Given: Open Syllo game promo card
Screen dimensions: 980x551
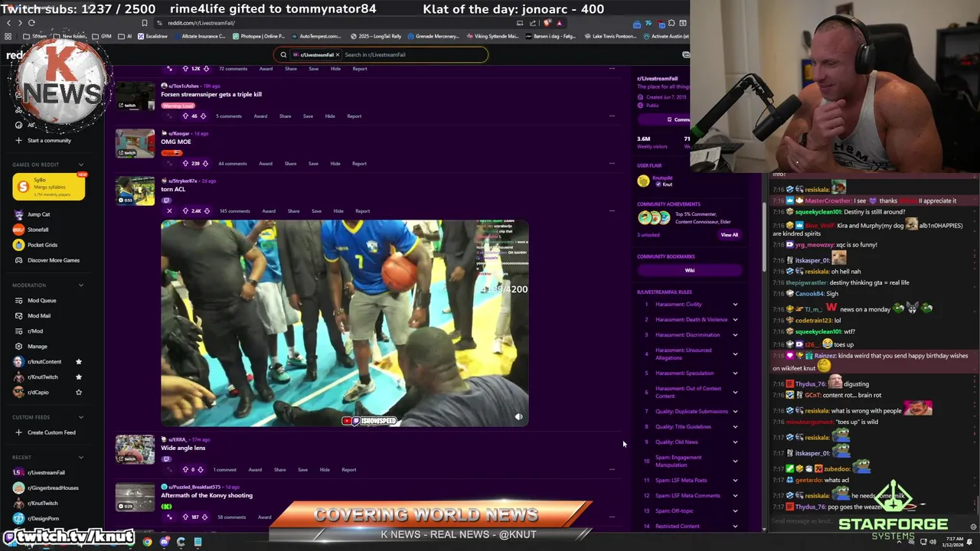Looking at the screenshot, I should pyautogui.click(x=48, y=187).
